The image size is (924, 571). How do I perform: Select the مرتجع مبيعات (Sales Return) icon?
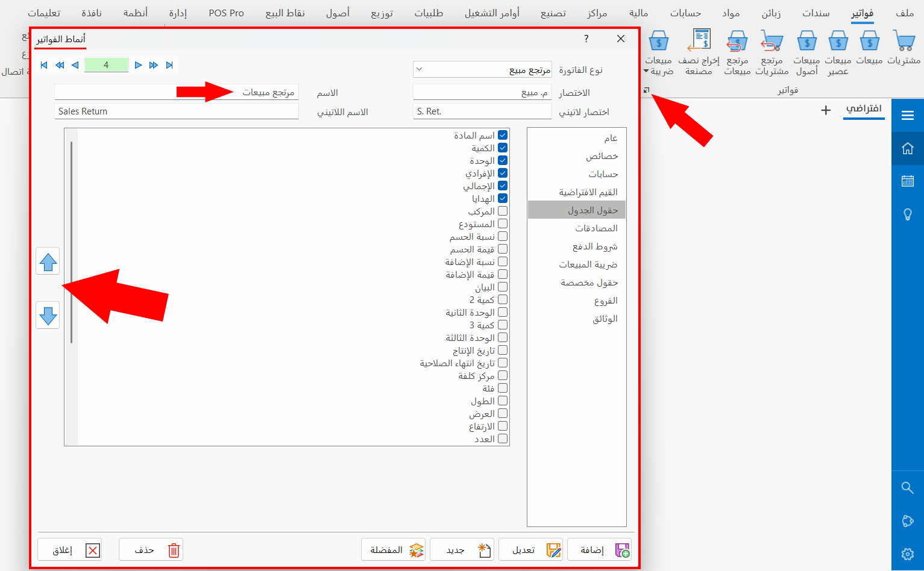coord(737,48)
